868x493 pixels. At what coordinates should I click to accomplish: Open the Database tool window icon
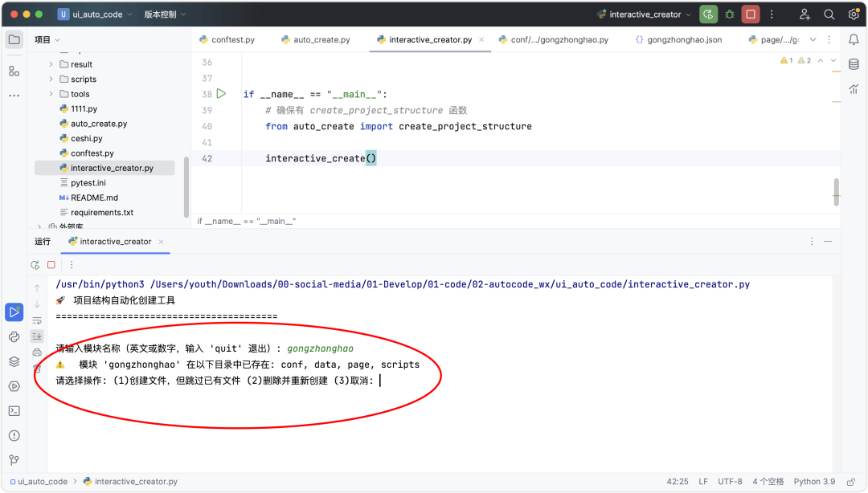point(854,64)
